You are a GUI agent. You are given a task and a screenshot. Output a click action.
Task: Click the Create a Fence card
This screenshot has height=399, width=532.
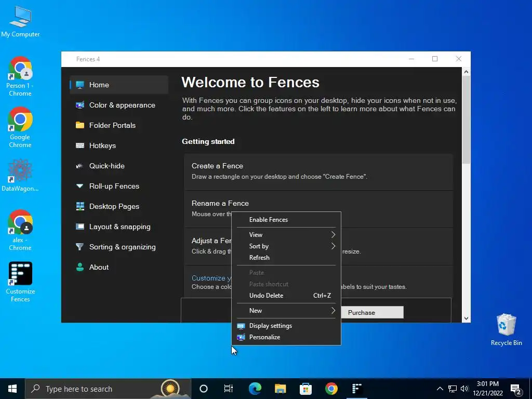point(318,171)
